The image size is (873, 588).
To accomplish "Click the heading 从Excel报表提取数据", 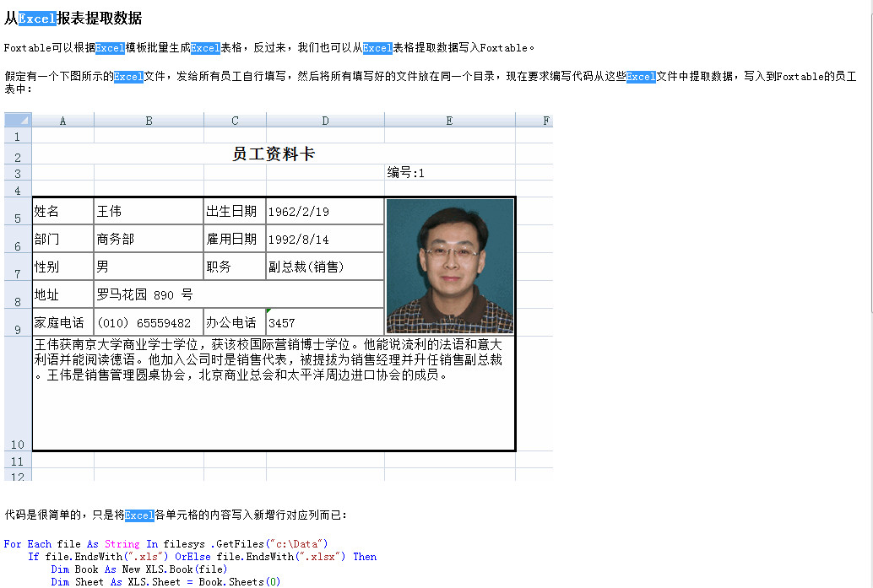I will coord(73,19).
